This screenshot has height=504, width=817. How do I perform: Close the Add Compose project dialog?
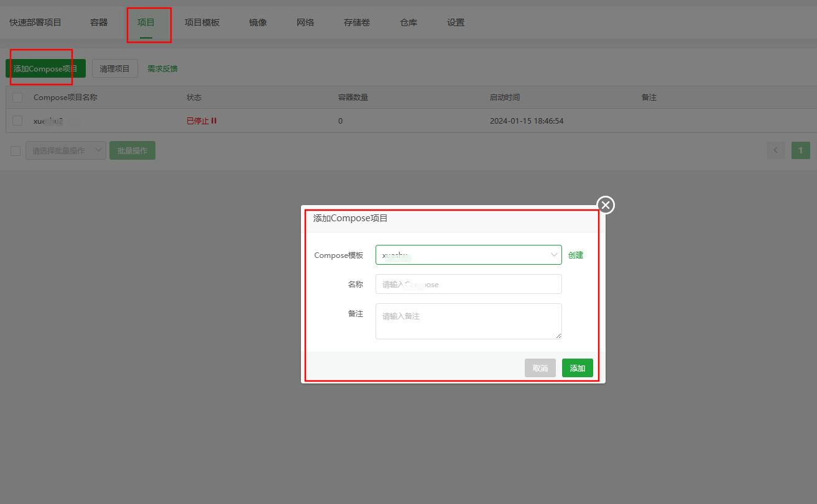606,205
